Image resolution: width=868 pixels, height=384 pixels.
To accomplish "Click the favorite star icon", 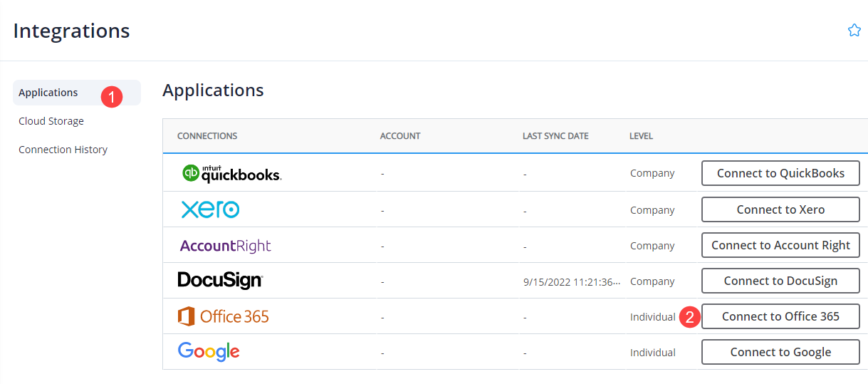I will click(x=854, y=30).
